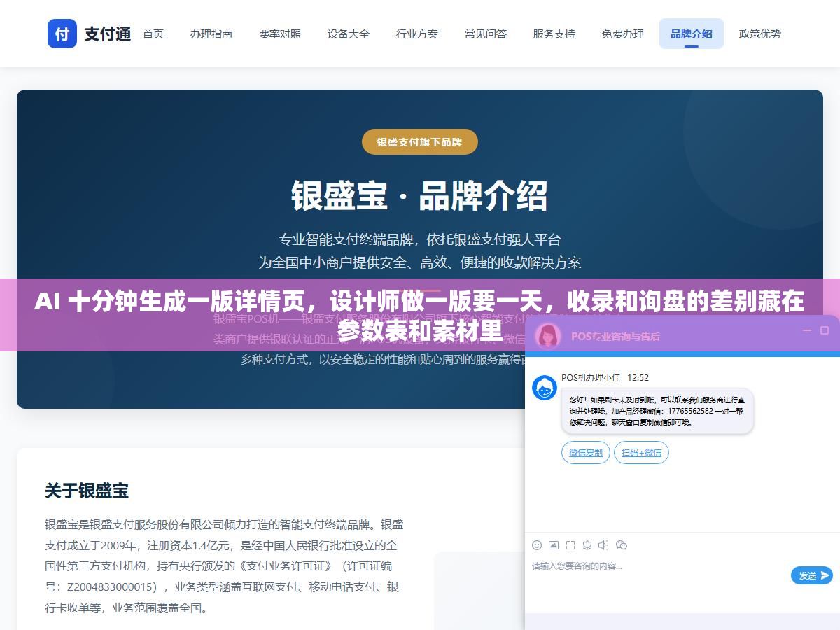Click the pink agent avatar in chat header
840x630 pixels.
pyautogui.click(x=547, y=335)
